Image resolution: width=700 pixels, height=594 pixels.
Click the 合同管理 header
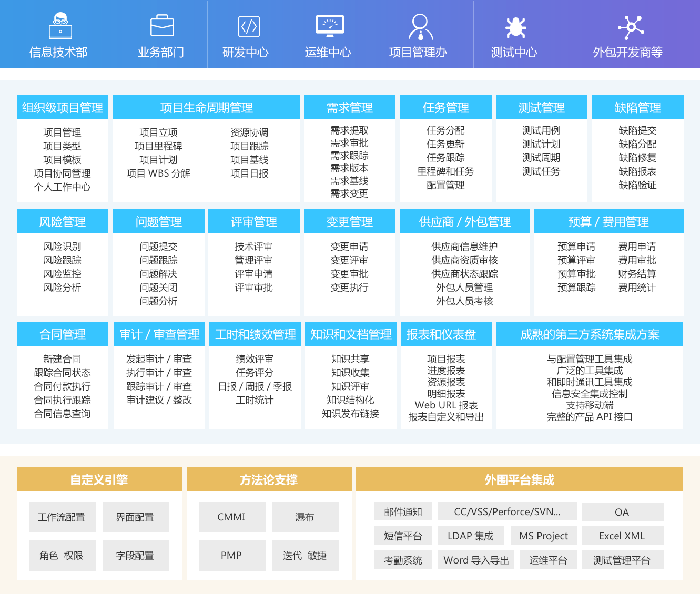(x=63, y=334)
